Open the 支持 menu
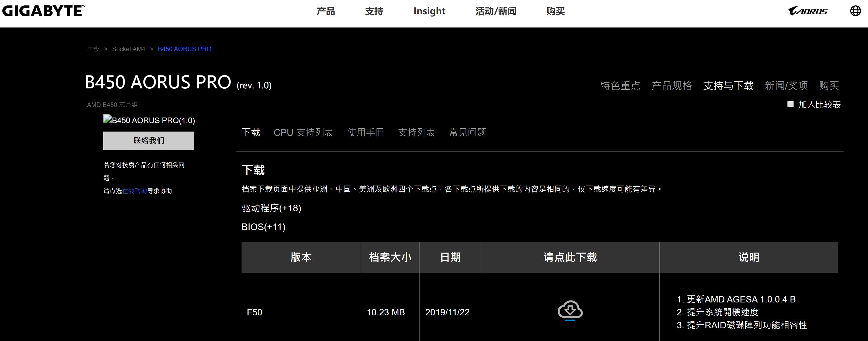This screenshot has height=341, width=868. [374, 11]
